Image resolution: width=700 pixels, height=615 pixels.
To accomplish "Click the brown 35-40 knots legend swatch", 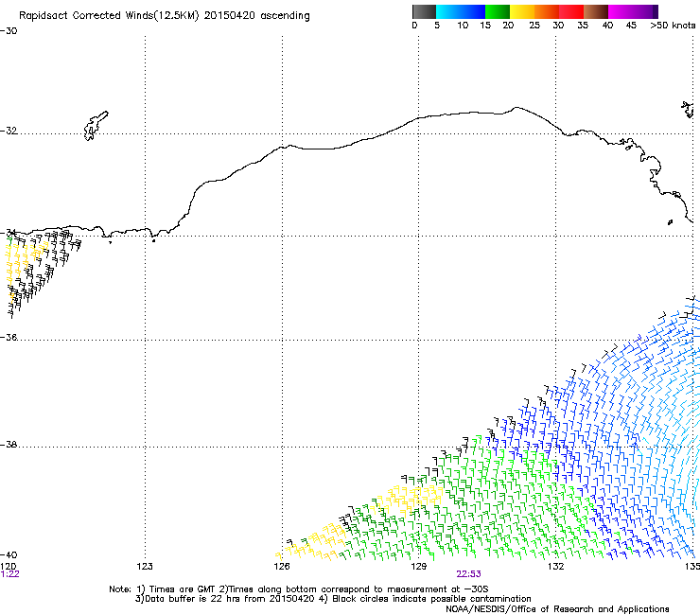I will click(x=596, y=11).
